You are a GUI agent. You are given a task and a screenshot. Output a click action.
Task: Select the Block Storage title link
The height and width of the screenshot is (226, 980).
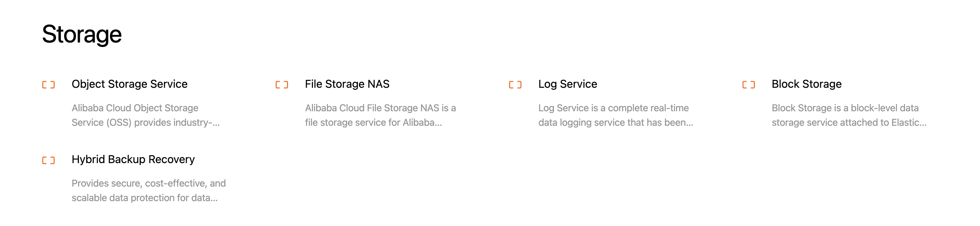pyautogui.click(x=806, y=84)
